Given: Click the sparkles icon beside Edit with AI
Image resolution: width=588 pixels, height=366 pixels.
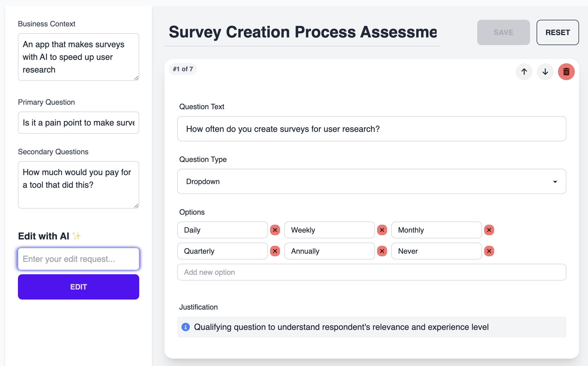Looking at the screenshot, I should (x=77, y=236).
